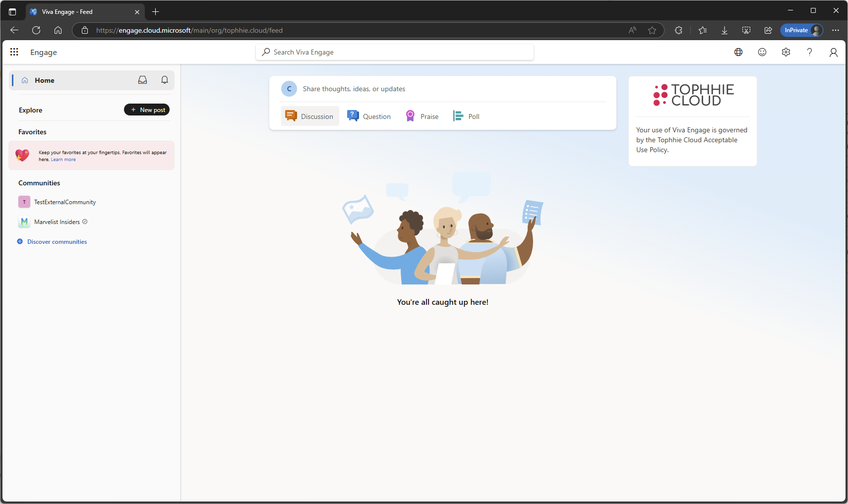Viewport: 848px width, 504px height.
Task: Select the Question post type
Action: coord(369,116)
